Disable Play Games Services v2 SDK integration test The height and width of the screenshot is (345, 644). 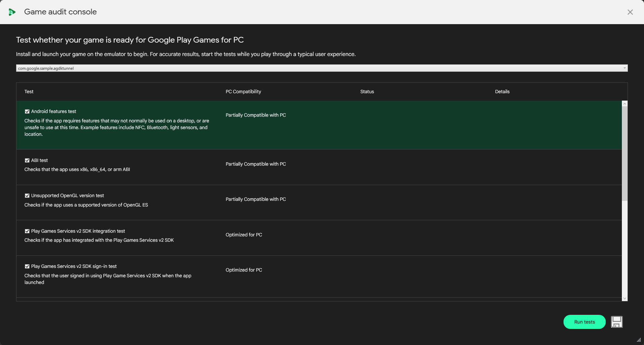click(x=27, y=231)
